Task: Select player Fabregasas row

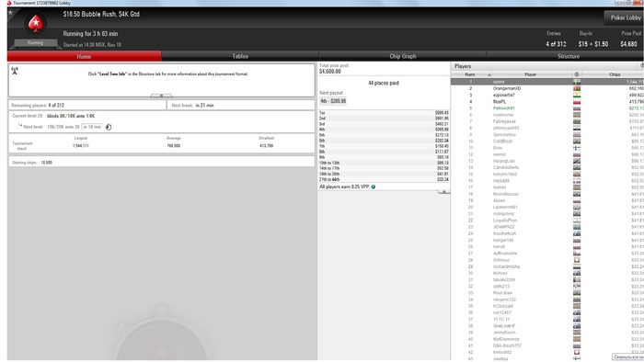Action: point(547,121)
